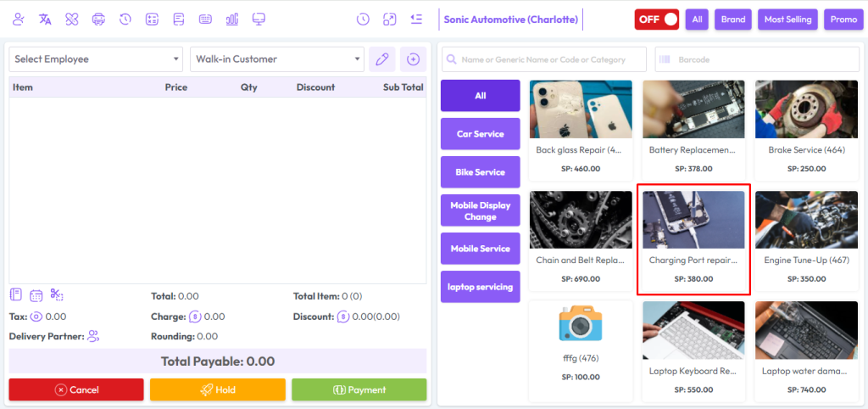This screenshot has height=409, width=868.
Task: Click the Rounding: 0.00 text
Action: pyautogui.click(x=184, y=336)
